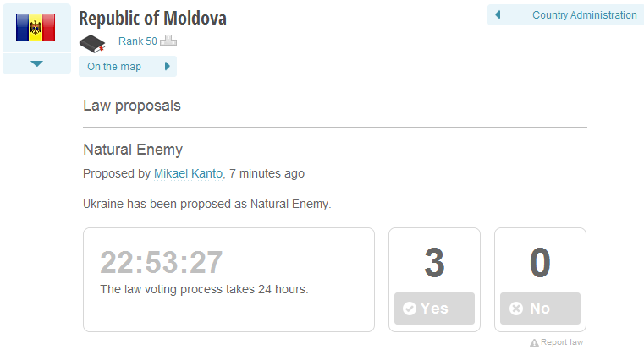Click the X icon on No button
The image size is (644, 355).
pyautogui.click(x=516, y=309)
